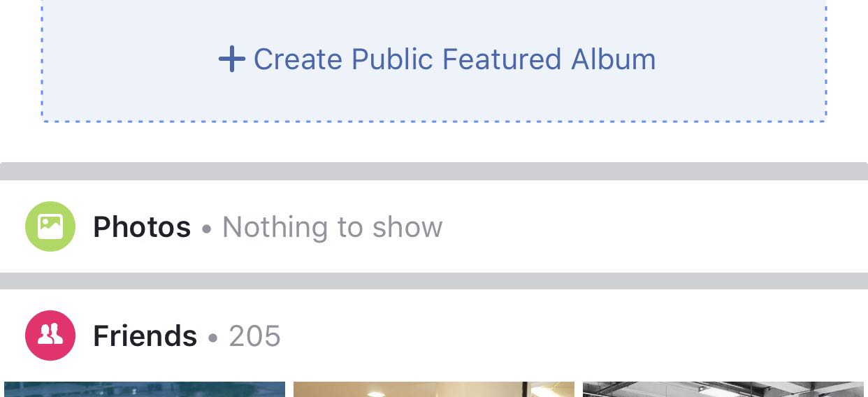Open the beige middle friend thumbnail

(x=433, y=389)
